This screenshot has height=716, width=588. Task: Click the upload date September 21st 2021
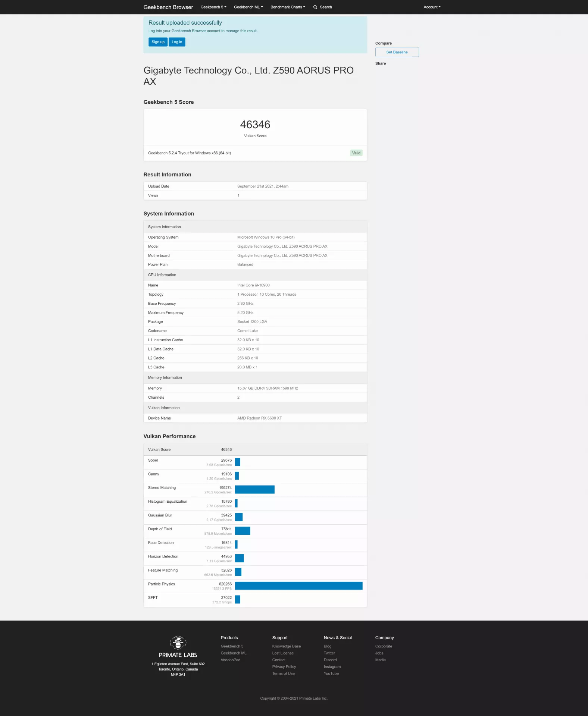(263, 186)
